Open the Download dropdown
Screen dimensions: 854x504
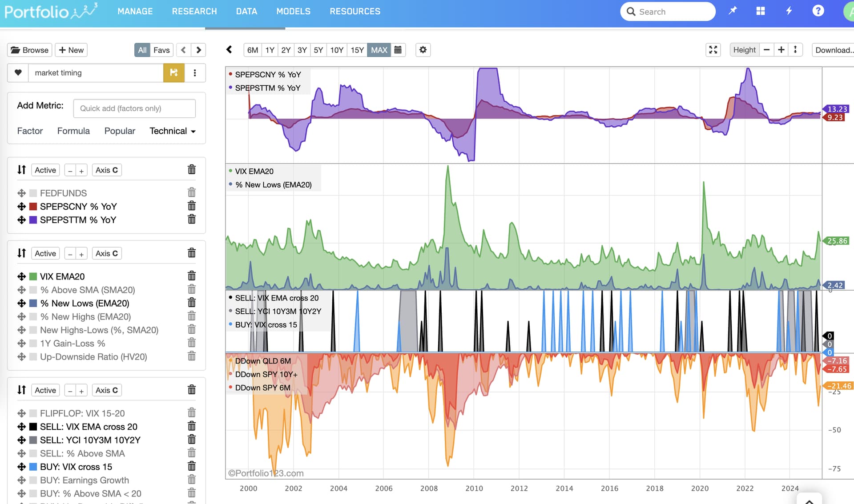[x=834, y=50]
